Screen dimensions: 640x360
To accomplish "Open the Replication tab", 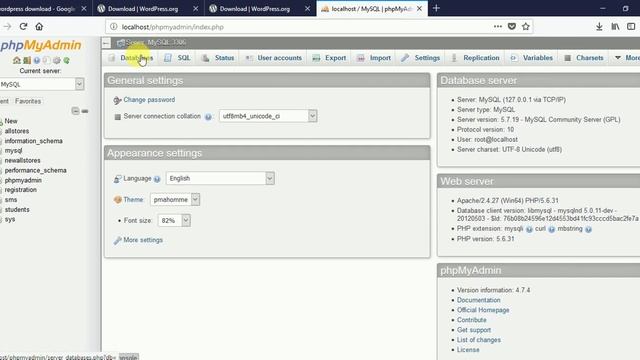I will coord(476,58).
